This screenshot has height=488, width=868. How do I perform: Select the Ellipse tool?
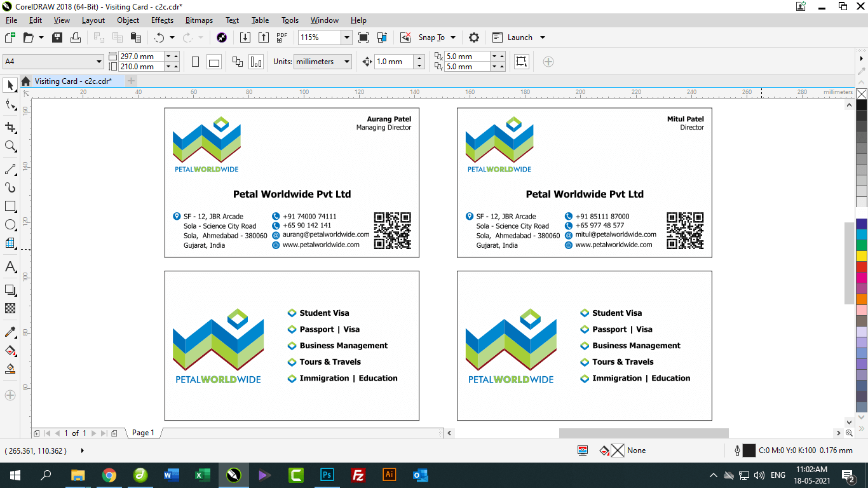click(10, 225)
